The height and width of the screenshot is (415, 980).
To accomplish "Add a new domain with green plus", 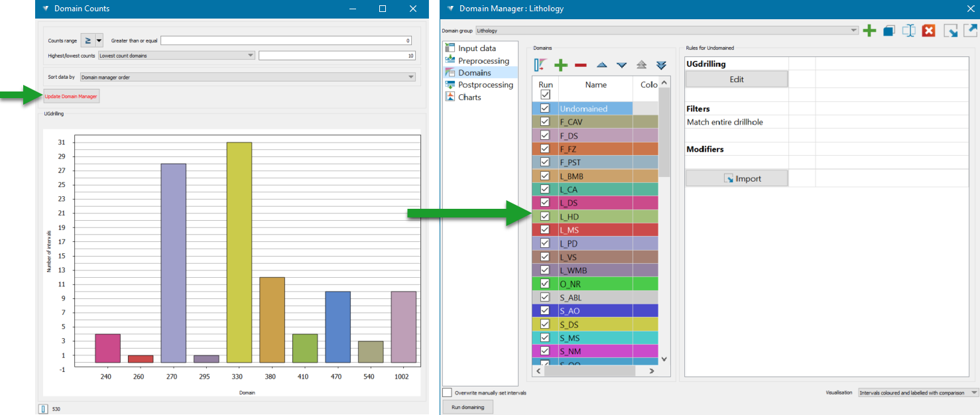I will coord(561,65).
